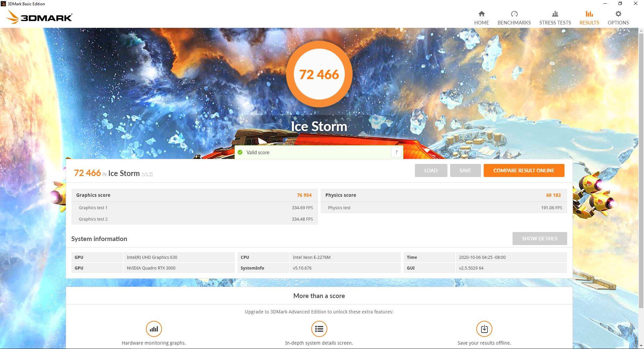
Task: Open the Stress Tests chart icon
Action: (555, 14)
